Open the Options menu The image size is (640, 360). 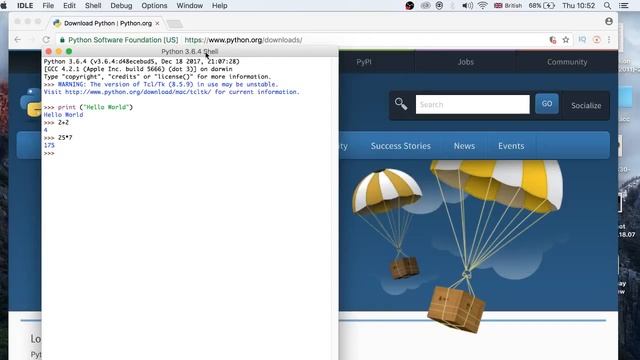[x=154, y=6]
